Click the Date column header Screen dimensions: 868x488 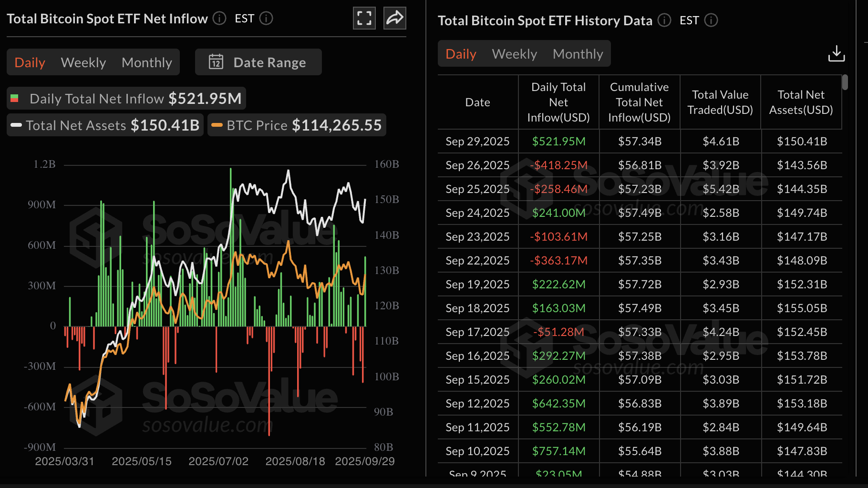477,102
